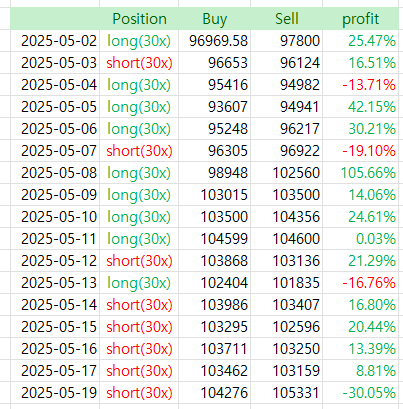Select profit cell 24.61%
The height and width of the screenshot is (409, 403).
pos(360,217)
